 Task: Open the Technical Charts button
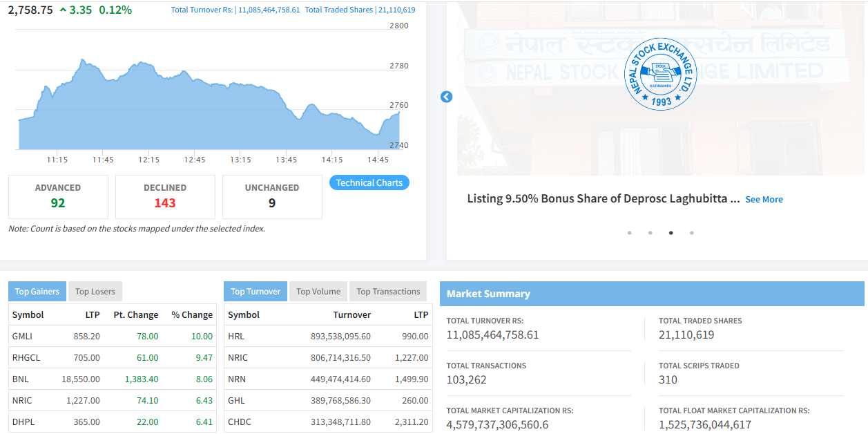pos(369,183)
